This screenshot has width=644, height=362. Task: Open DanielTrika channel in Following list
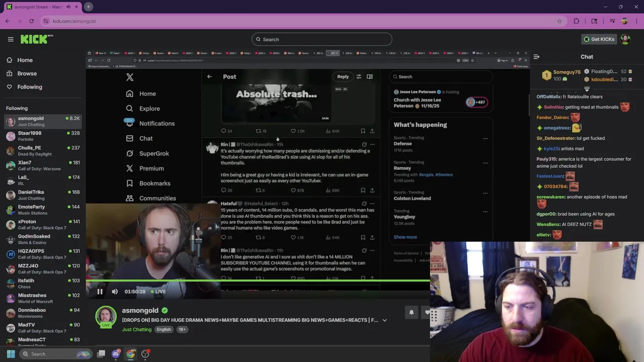point(43,195)
